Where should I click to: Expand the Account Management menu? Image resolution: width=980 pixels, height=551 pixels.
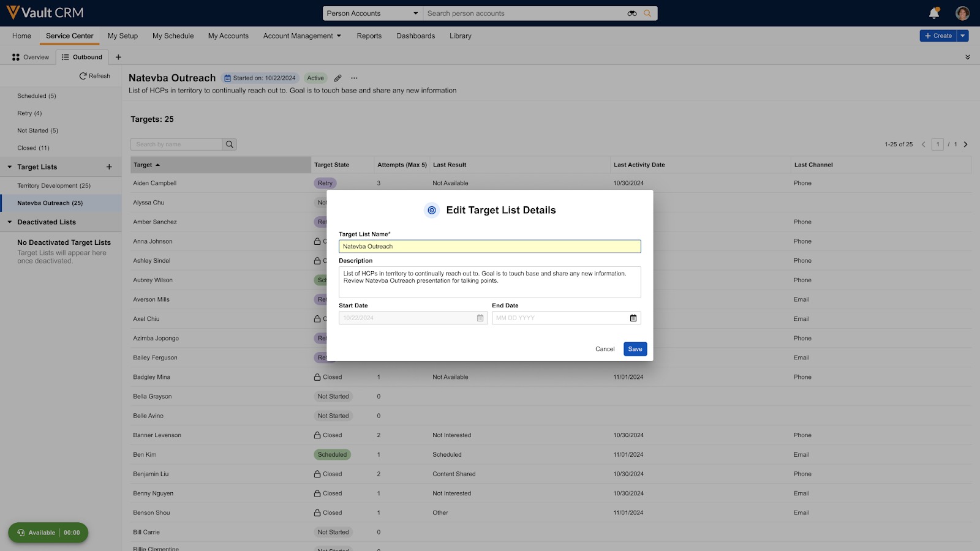(x=302, y=36)
